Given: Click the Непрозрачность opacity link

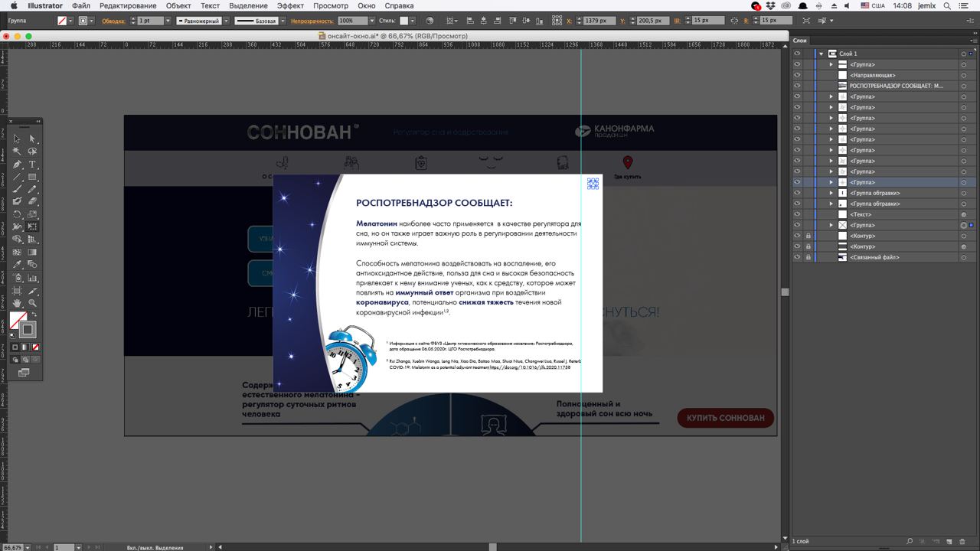Looking at the screenshot, I should point(312,21).
